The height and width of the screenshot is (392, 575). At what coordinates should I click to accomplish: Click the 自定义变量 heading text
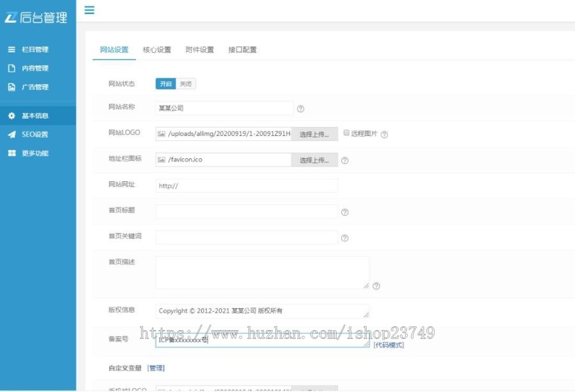coord(125,368)
